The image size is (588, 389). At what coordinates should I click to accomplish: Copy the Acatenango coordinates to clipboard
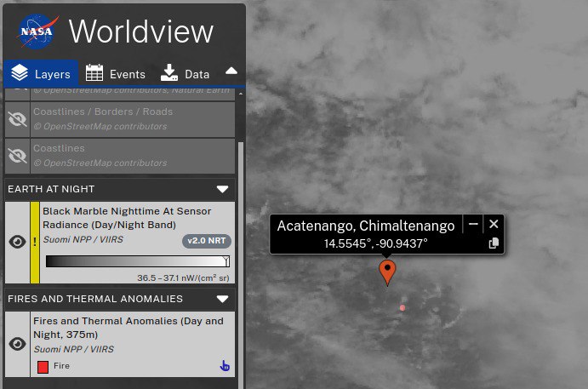(x=494, y=243)
